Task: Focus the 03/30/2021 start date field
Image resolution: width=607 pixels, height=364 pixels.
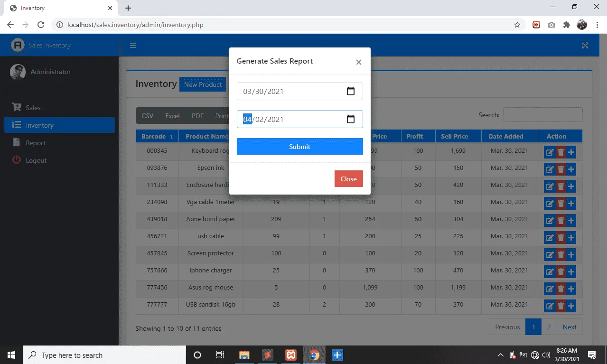Action: pos(299,91)
